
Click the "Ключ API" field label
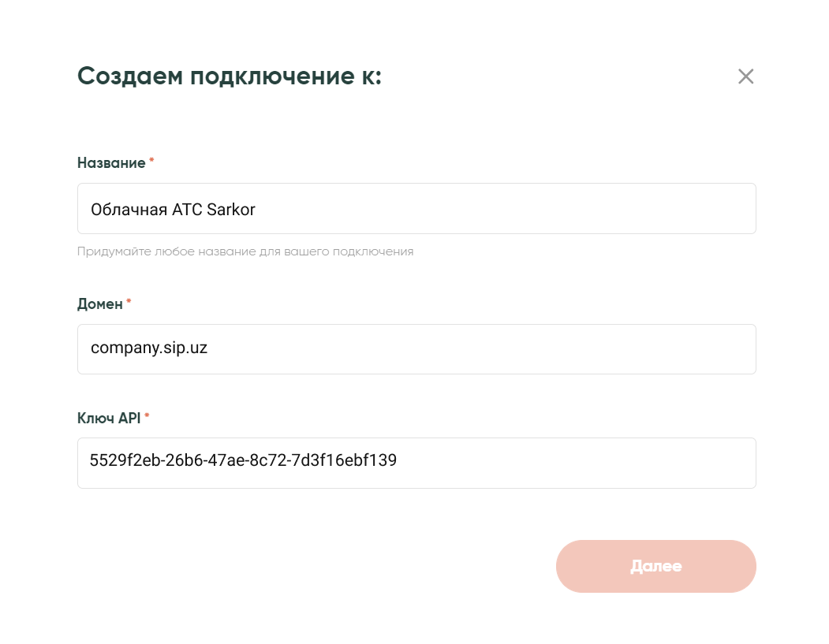coord(109,419)
